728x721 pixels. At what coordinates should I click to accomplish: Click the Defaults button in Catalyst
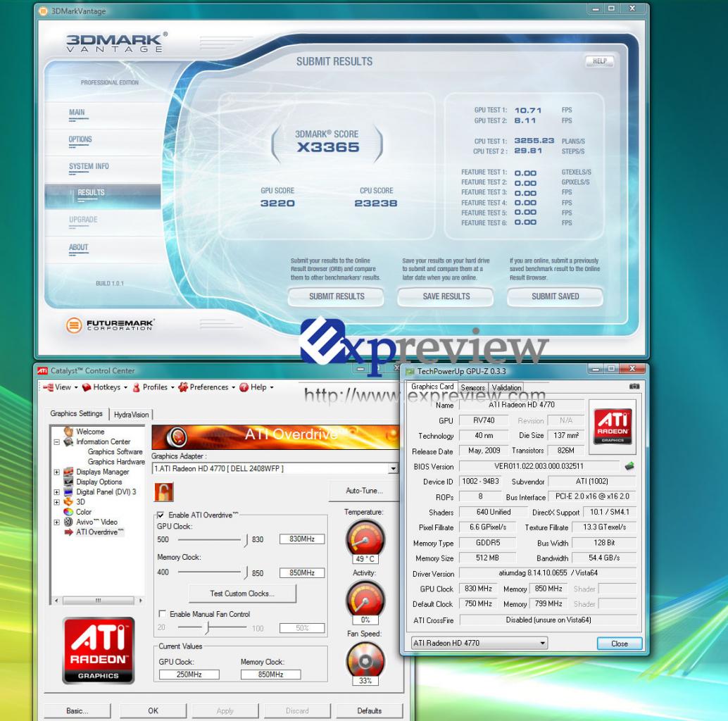click(x=369, y=710)
